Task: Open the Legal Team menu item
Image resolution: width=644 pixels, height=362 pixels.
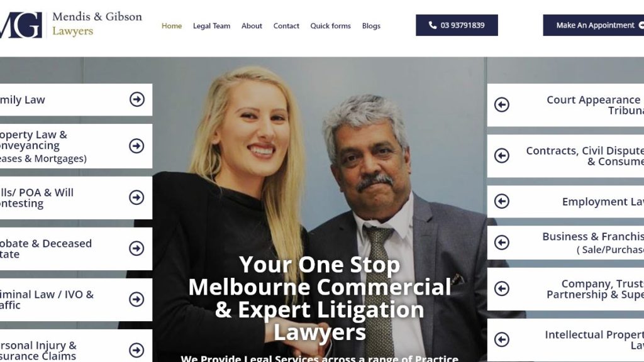Action: 211,26
